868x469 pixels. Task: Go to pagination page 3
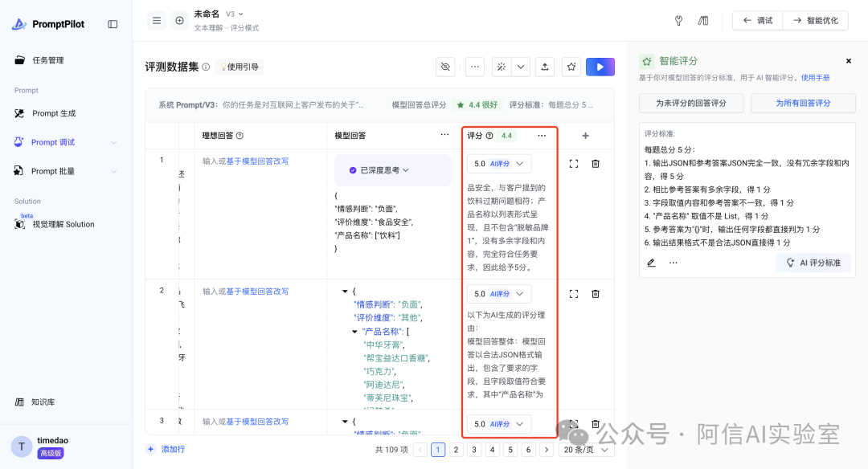[474, 450]
